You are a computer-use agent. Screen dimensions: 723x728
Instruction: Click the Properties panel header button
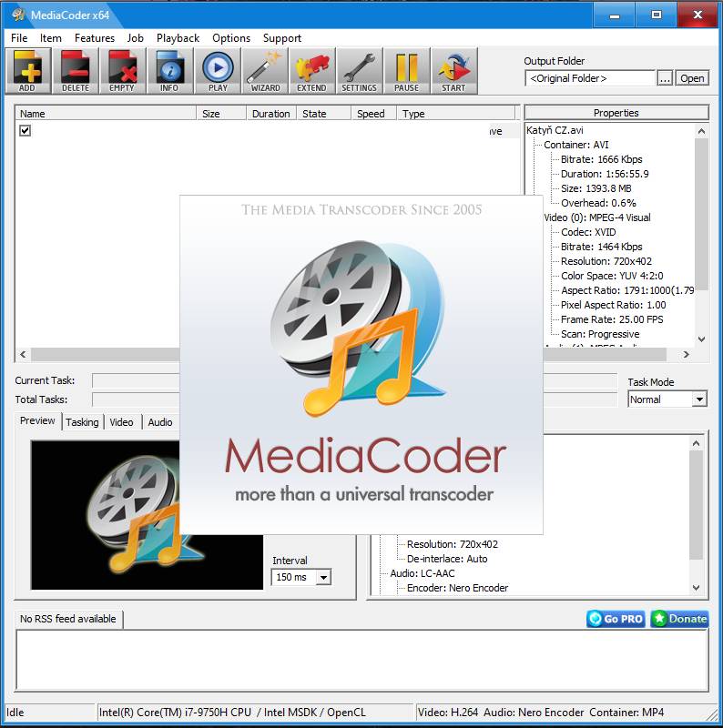(x=616, y=113)
